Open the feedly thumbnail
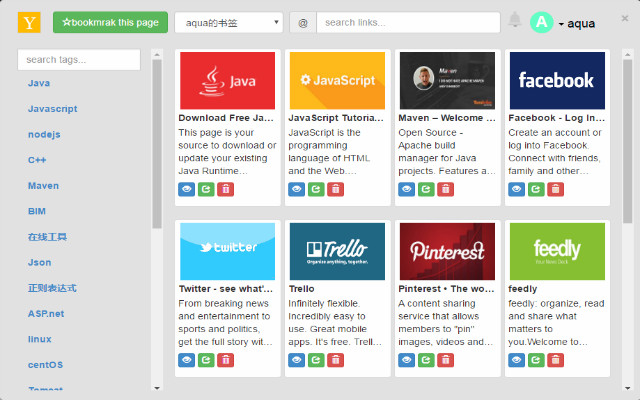The image size is (640, 400). point(557,251)
